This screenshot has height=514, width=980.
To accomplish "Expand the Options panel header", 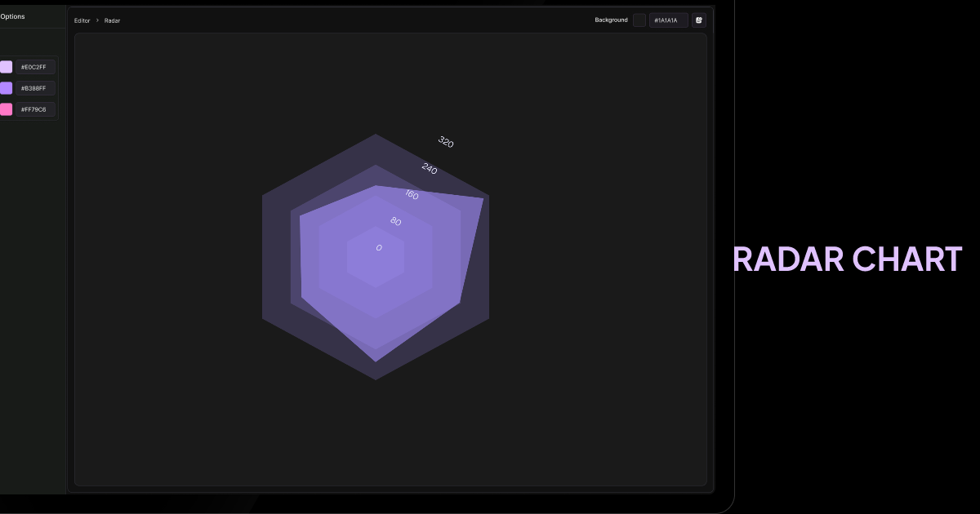I will click(13, 16).
